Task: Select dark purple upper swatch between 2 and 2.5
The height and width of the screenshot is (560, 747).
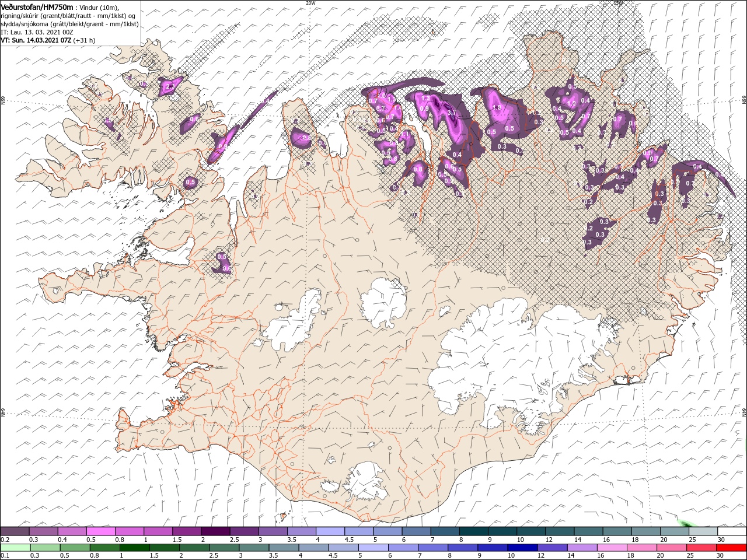Action: pos(215,531)
